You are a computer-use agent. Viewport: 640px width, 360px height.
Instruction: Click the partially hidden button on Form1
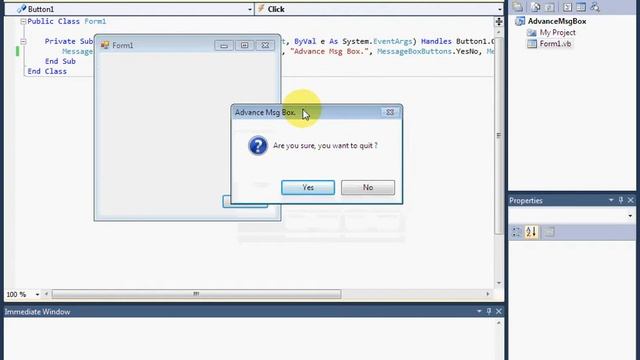point(227,201)
